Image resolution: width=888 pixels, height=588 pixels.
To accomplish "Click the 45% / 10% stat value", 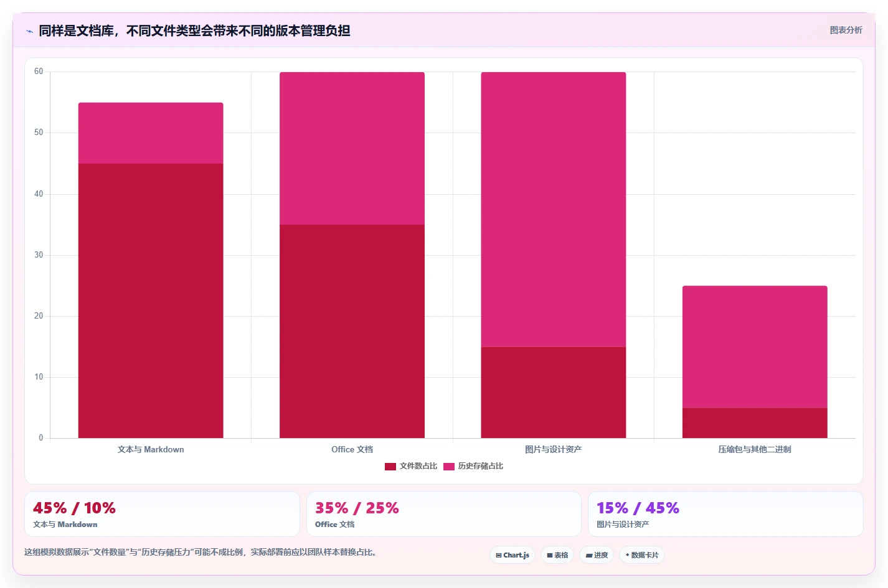I will point(74,508).
